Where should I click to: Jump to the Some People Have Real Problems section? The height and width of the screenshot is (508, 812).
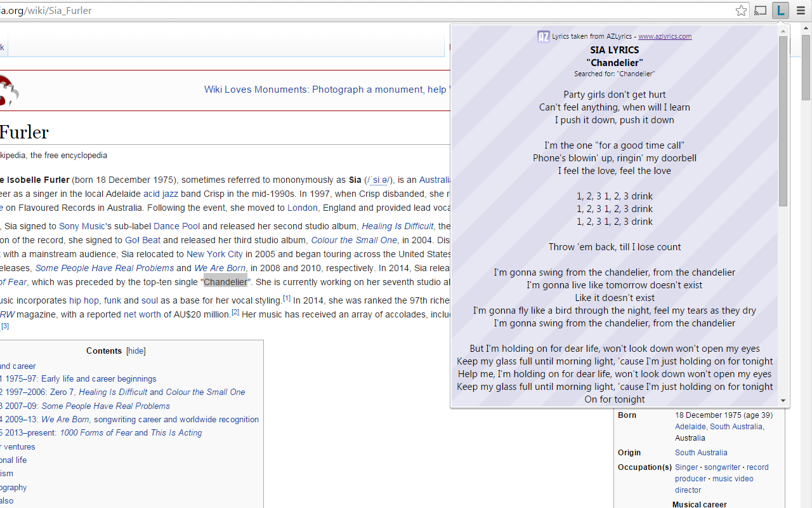tap(105, 406)
